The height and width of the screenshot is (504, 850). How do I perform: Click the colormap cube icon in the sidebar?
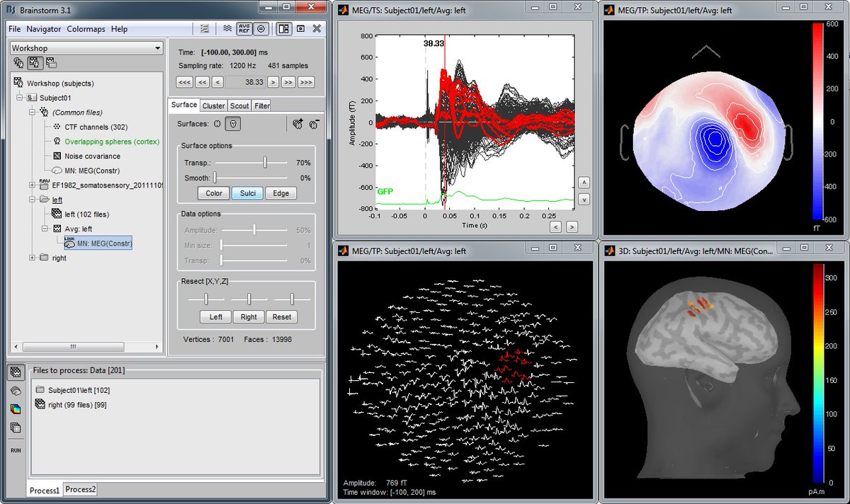pos(16,408)
